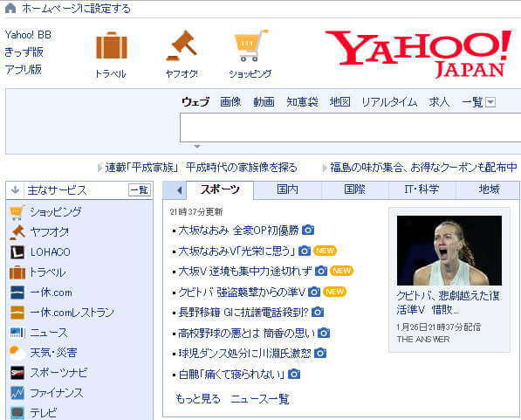This screenshot has height=420, width=521.
Task: Click the ヤフオク! gavel icon in the services list
Action: coord(17,232)
